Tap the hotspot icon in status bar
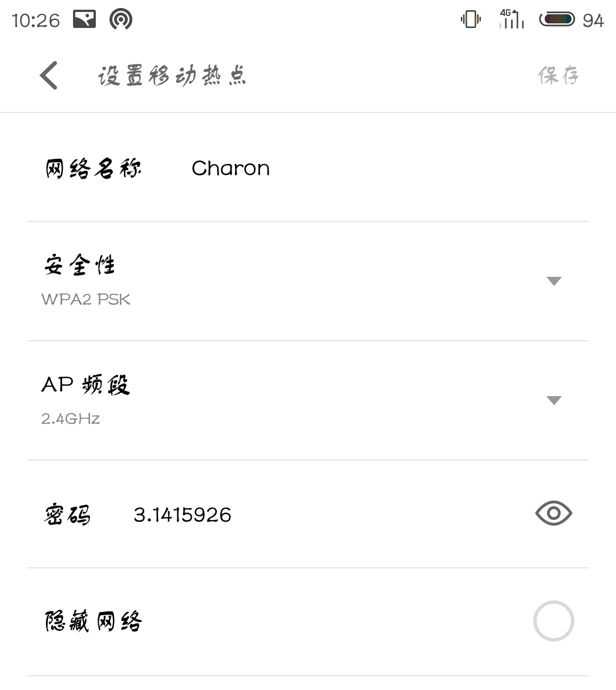This screenshot has width=616, height=690. (x=121, y=20)
